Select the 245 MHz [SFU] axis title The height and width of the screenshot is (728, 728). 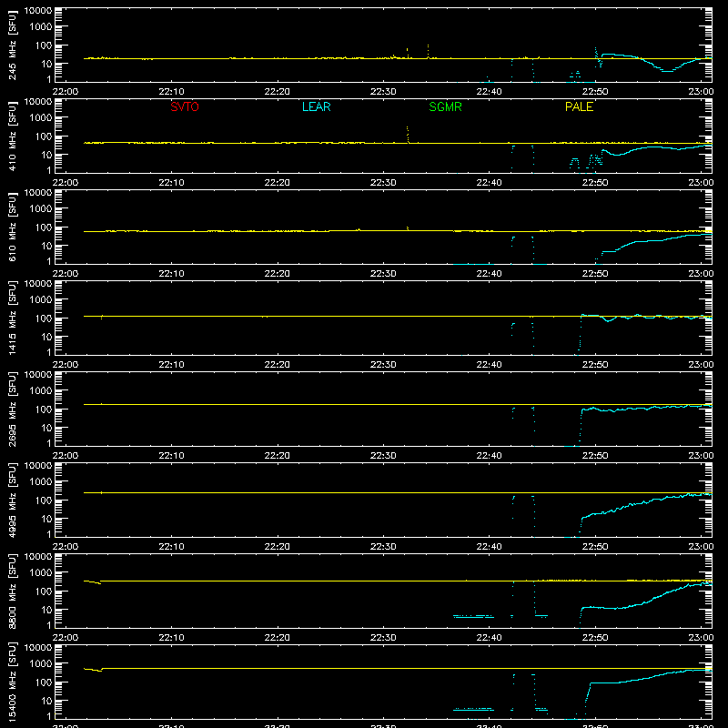(x=12, y=45)
